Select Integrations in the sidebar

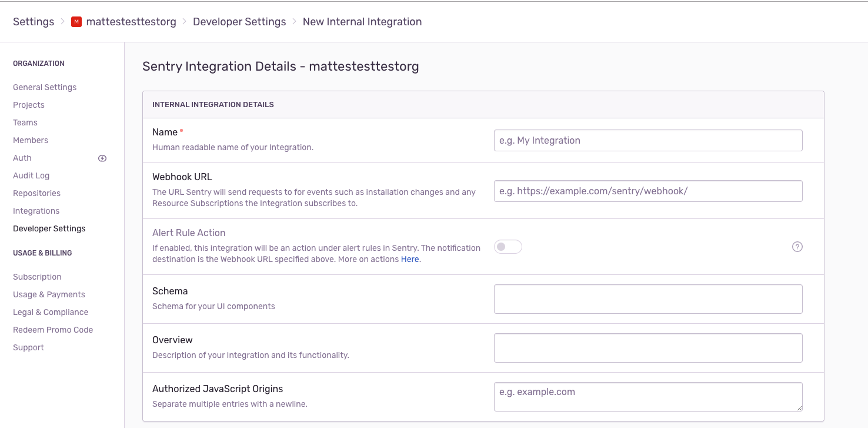pyautogui.click(x=36, y=210)
